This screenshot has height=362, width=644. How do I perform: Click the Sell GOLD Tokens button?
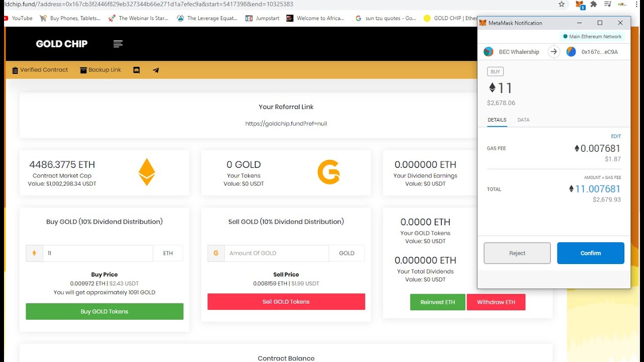click(286, 302)
